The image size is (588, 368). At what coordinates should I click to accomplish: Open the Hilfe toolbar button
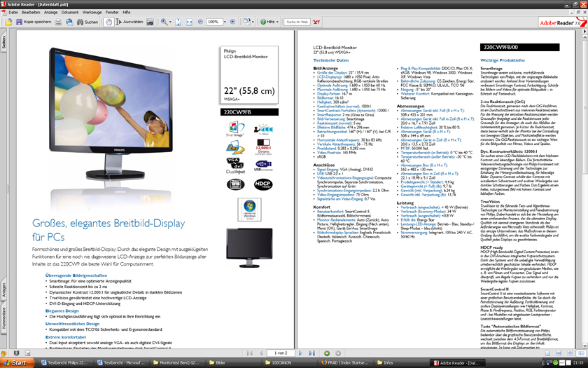pos(267,22)
